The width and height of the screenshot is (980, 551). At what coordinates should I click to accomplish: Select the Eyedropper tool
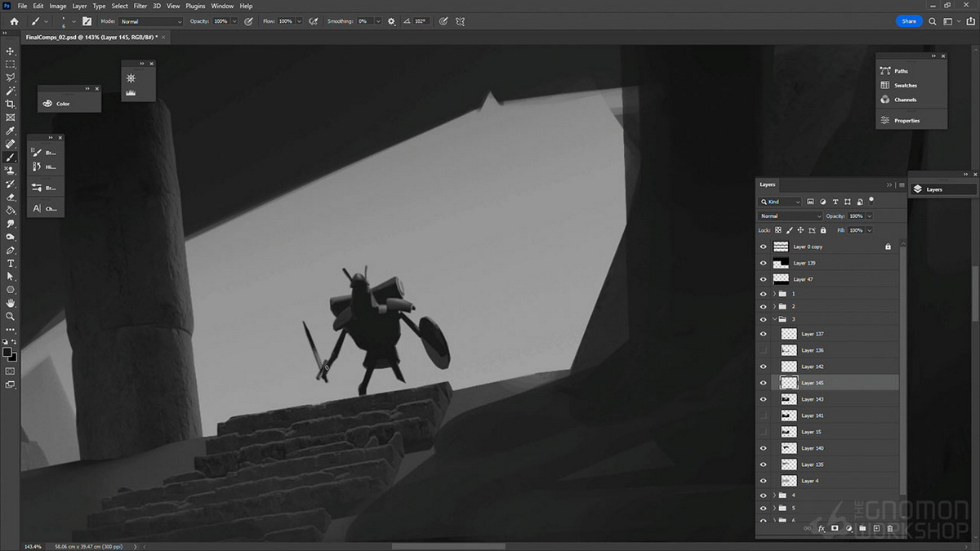[11, 131]
